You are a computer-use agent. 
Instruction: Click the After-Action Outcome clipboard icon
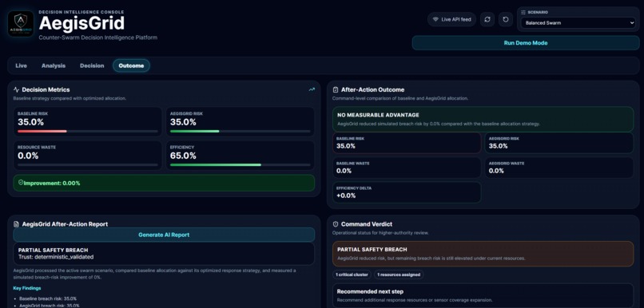(x=336, y=89)
